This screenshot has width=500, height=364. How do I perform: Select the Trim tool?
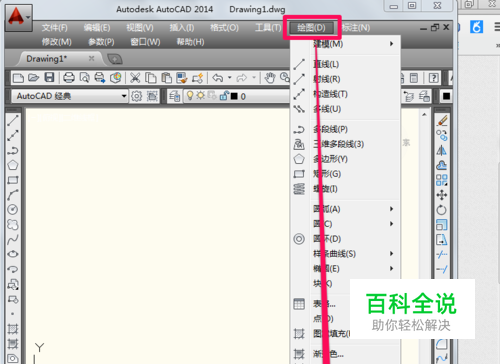442,254
